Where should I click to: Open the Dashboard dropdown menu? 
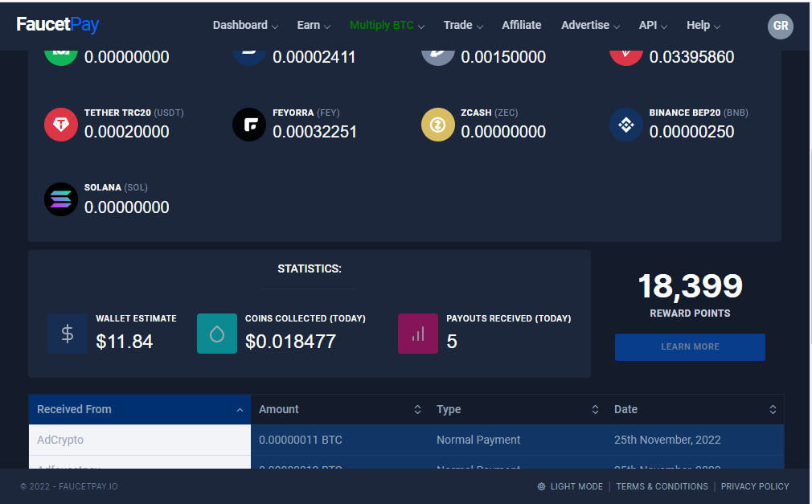coord(245,26)
